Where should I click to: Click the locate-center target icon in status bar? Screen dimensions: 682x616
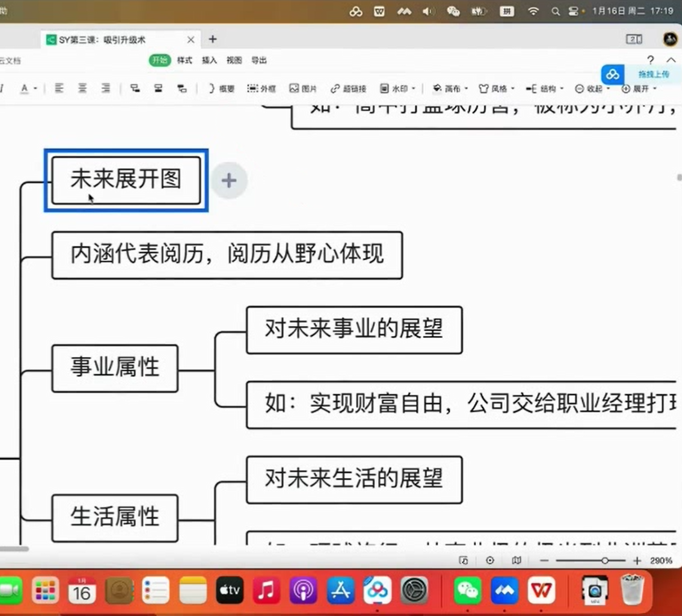490,561
